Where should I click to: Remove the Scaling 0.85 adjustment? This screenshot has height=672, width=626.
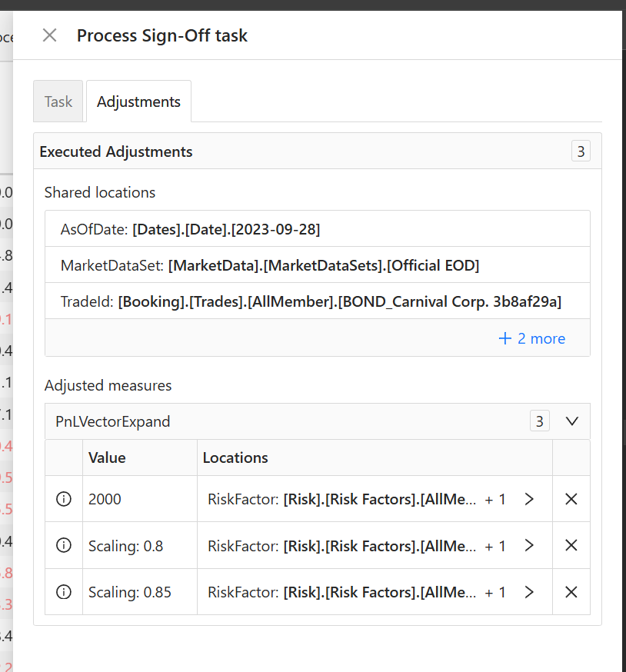coord(571,592)
